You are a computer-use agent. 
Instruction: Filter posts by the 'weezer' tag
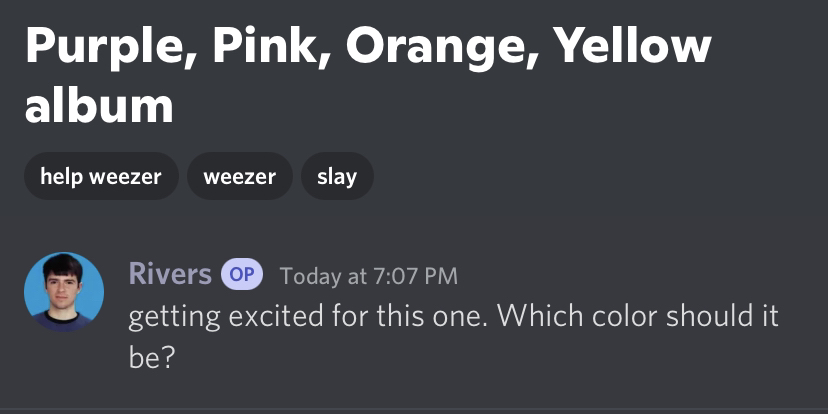click(x=239, y=177)
